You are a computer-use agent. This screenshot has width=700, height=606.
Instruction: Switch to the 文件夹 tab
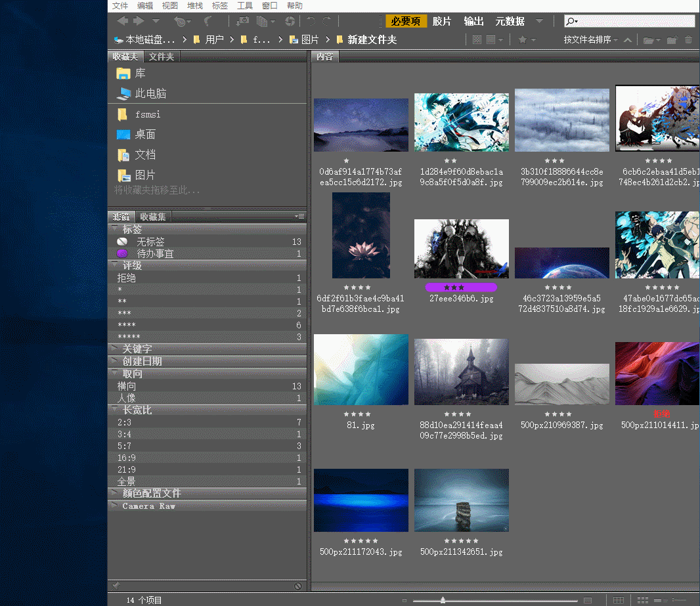[x=161, y=57]
